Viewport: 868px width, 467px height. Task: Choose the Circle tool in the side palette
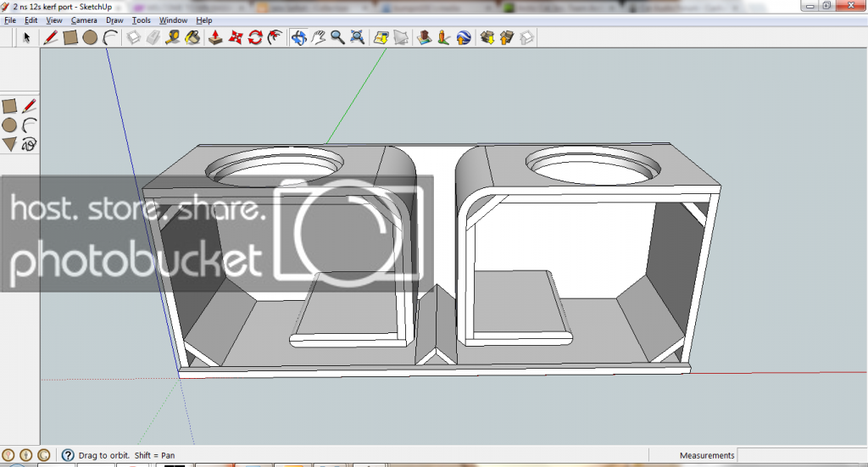tap(9, 125)
